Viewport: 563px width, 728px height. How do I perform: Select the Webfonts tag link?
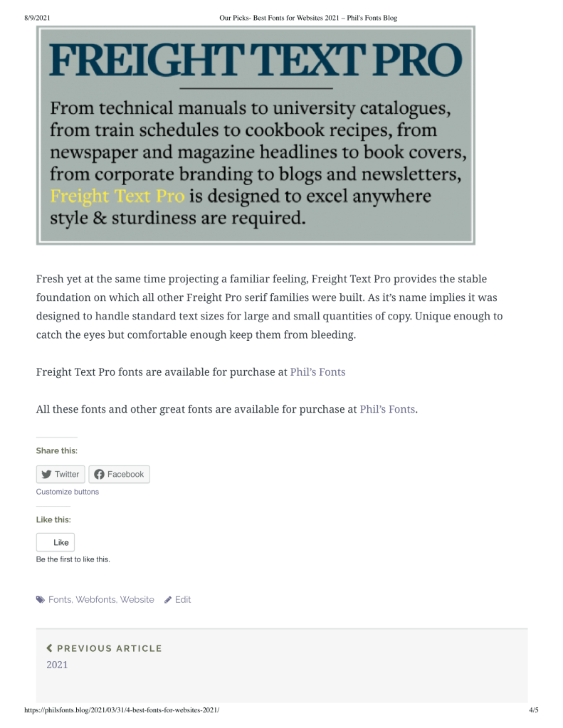(x=95, y=600)
